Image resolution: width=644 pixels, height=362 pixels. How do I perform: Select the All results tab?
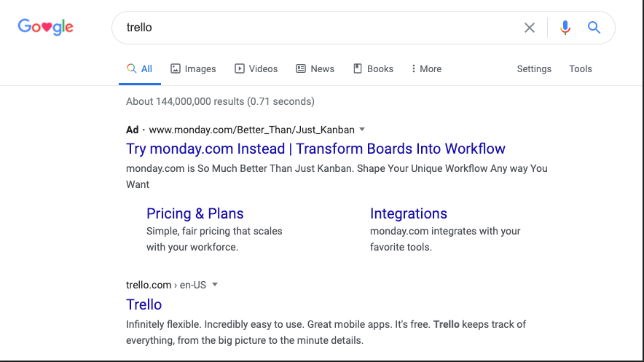[x=140, y=69]
